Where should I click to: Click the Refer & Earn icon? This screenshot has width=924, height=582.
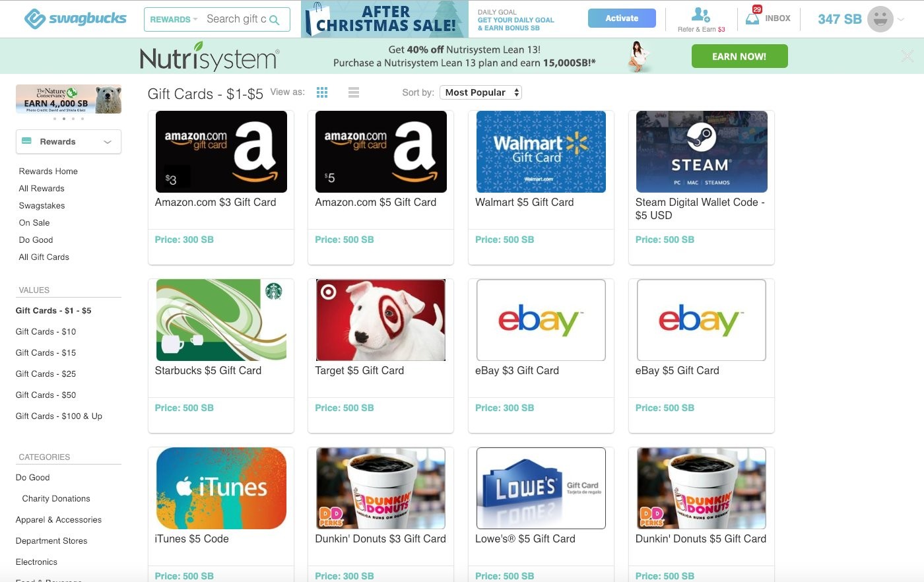coord(701,15)
